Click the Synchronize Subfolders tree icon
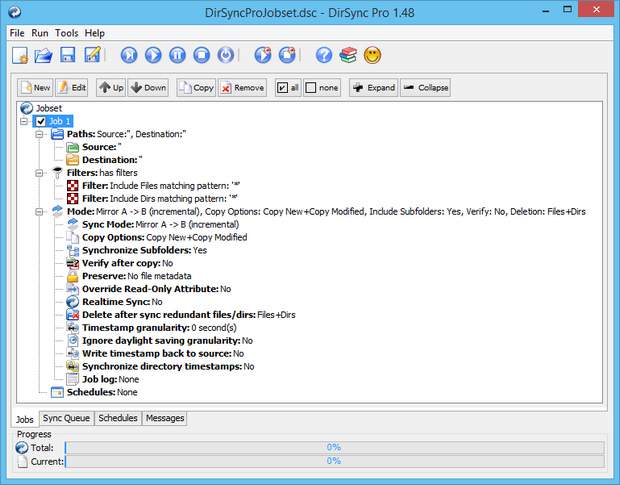This screenshot has height=485, width=620. (73, 251)
